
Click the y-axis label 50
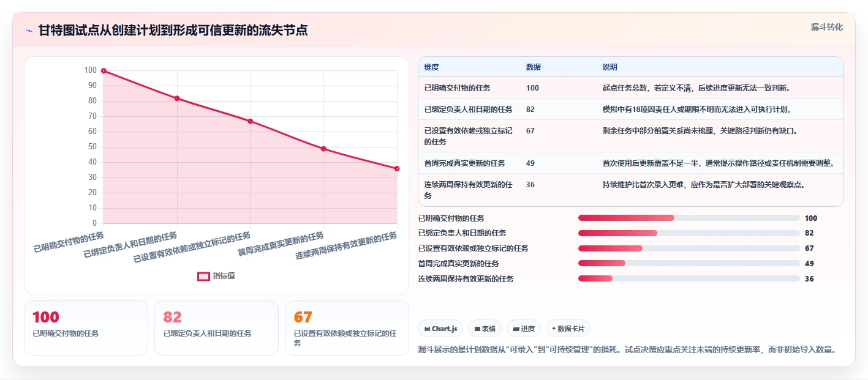[x=92, y=147]
